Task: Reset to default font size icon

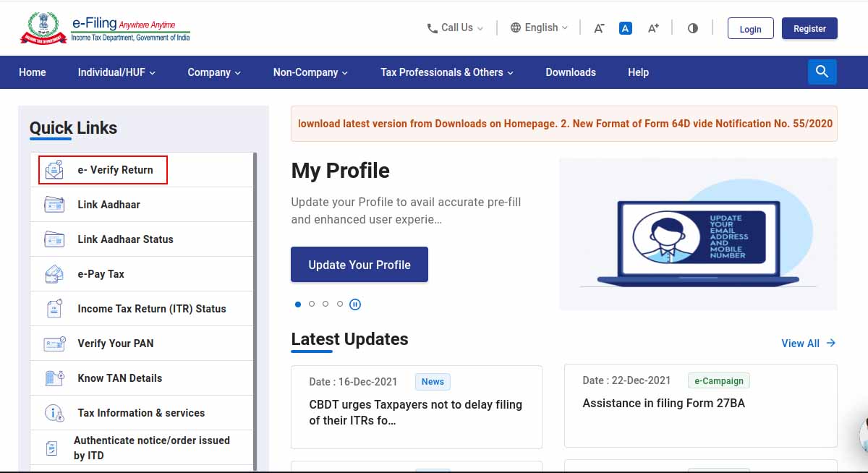Action: tap(626, 28)
